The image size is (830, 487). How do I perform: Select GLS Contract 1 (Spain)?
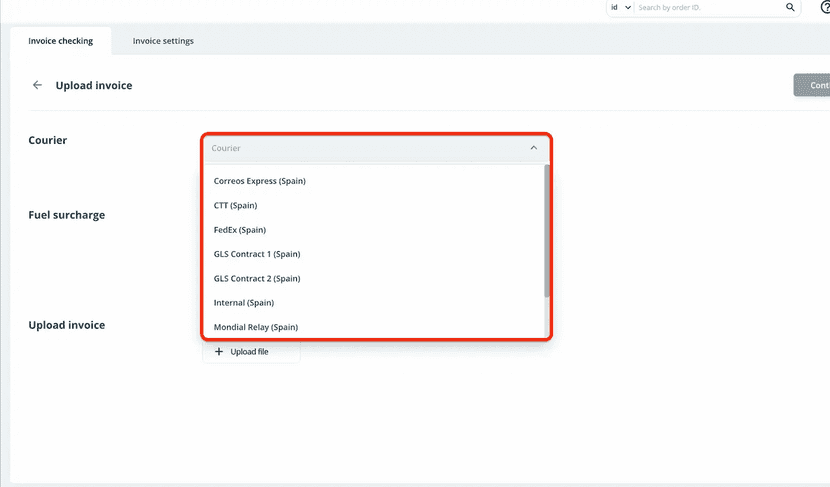[x=257, y=254]
